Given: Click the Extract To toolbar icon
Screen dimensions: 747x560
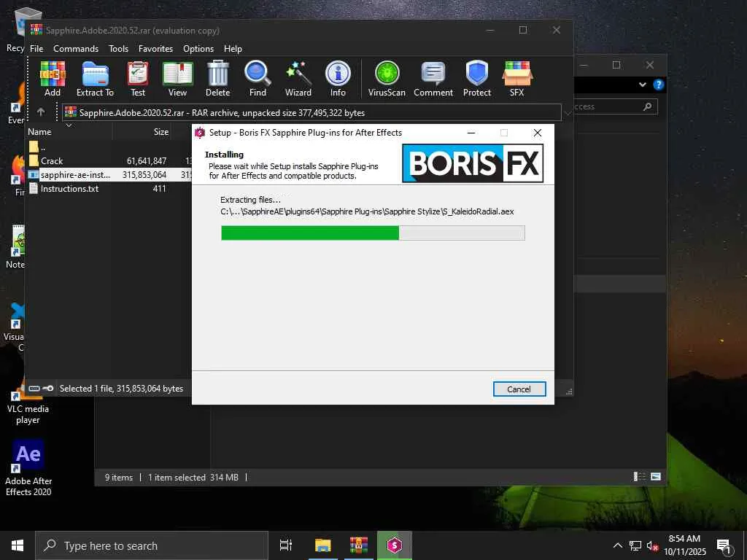Looking at the screenshot, I should 96,79.
